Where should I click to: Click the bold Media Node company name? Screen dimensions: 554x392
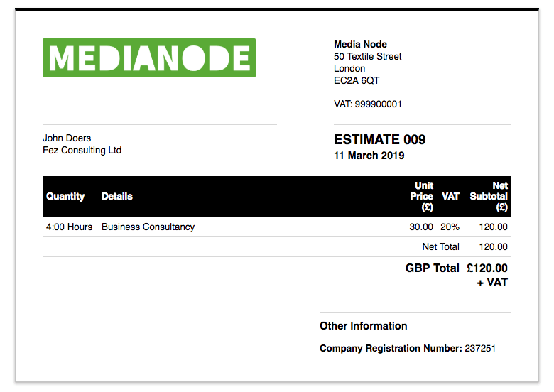point(360,45)
